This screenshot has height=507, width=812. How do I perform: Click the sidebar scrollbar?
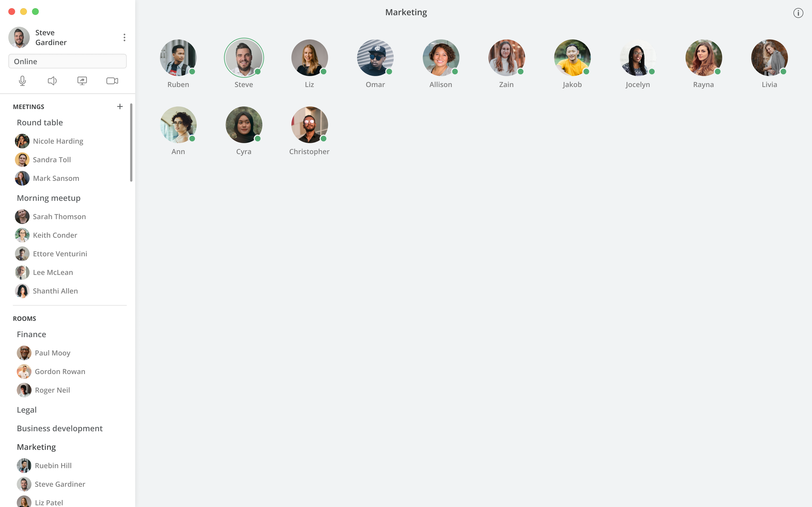[x=131, y=143]
